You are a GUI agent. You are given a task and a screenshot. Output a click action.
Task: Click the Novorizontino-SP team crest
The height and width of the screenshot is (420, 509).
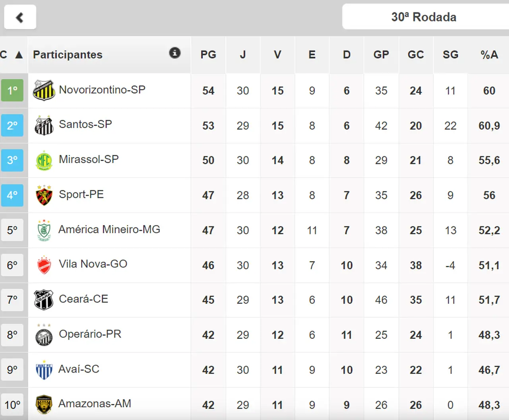[x=44, y=90]
